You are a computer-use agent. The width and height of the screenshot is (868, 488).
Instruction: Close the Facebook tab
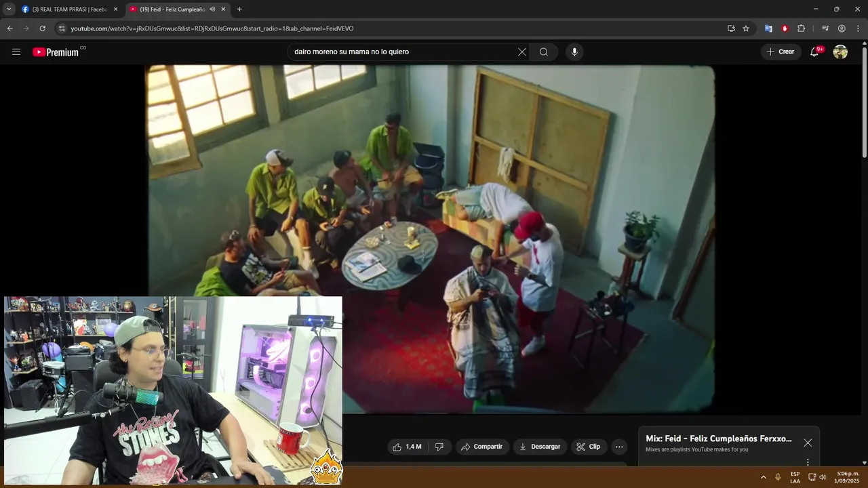pyautogui.click(x=115, y=9)
